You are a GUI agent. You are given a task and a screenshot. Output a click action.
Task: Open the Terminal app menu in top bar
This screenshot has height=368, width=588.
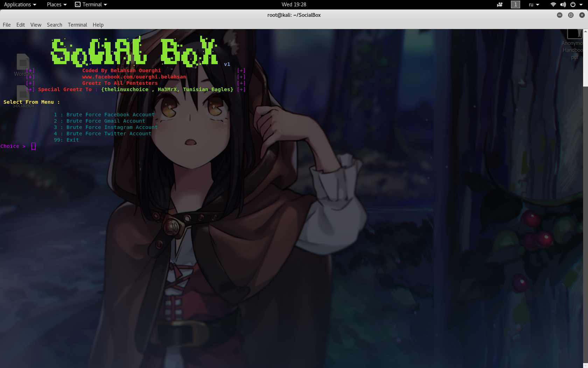pyautogui.click(x=91, y=5)
